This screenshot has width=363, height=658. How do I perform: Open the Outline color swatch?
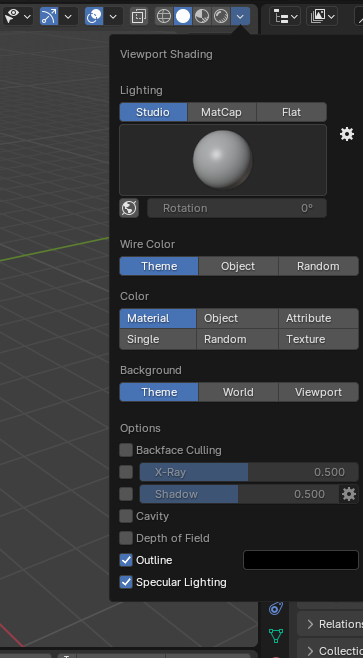tap(301, 560)
